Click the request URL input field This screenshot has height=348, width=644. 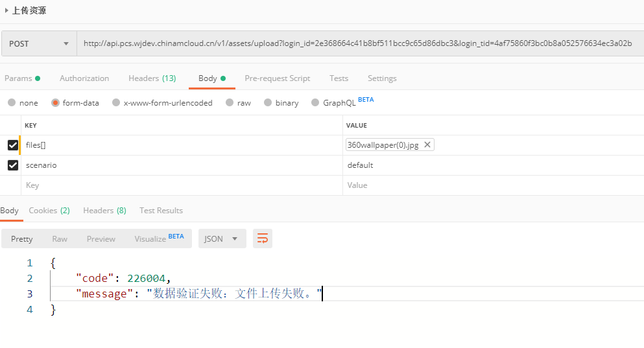(x=357, y=43)
